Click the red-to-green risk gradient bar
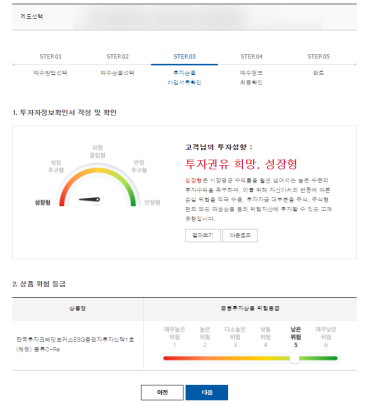386x412 pixels. (x=250, y=358)
